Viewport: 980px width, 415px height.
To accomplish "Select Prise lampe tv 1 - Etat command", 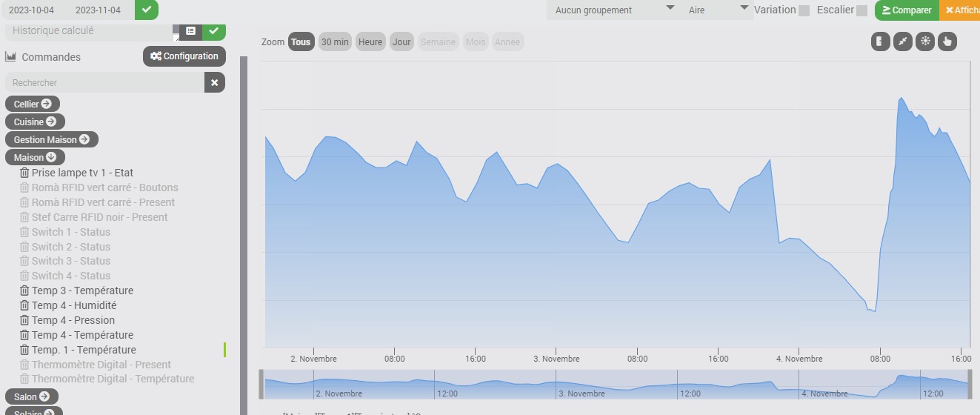I will (82, 173).
